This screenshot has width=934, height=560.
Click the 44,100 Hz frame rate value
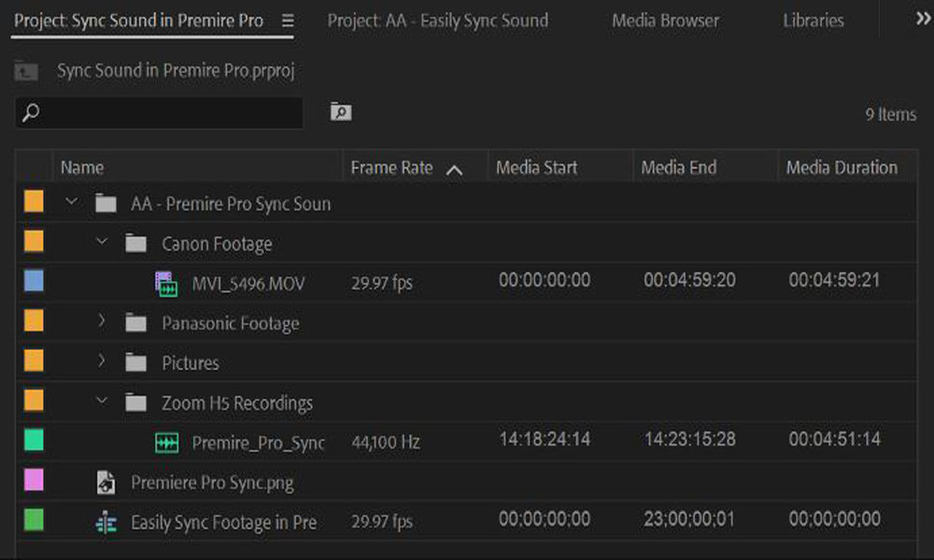tap(386, 442)
